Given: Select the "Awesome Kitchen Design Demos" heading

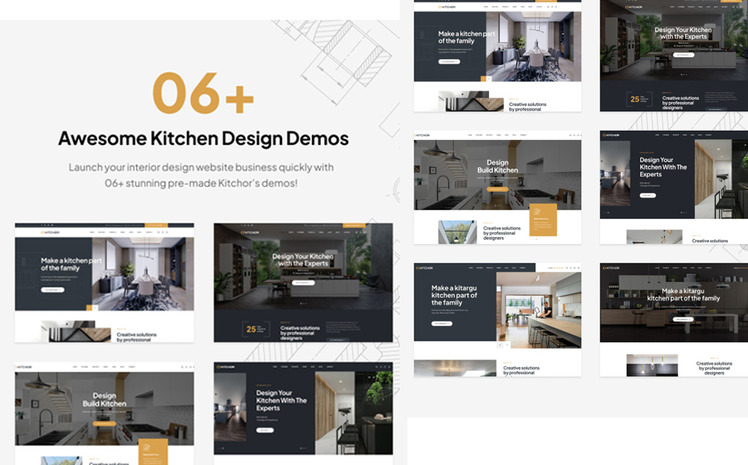Looking at the screenshot, I should (x=203, y=138).
